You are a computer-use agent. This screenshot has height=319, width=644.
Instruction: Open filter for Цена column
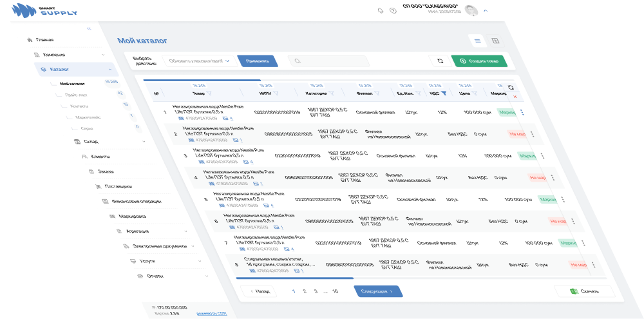[x=475, y=93]
